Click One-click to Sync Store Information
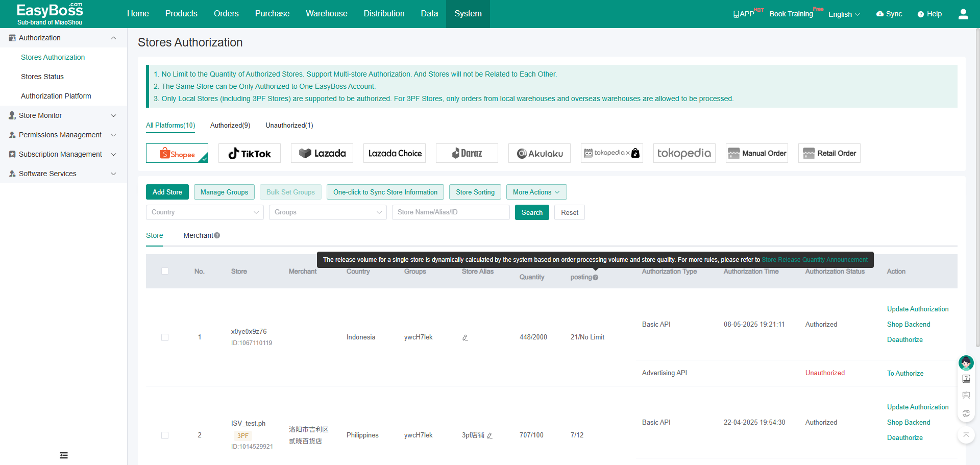 (385, 192)
